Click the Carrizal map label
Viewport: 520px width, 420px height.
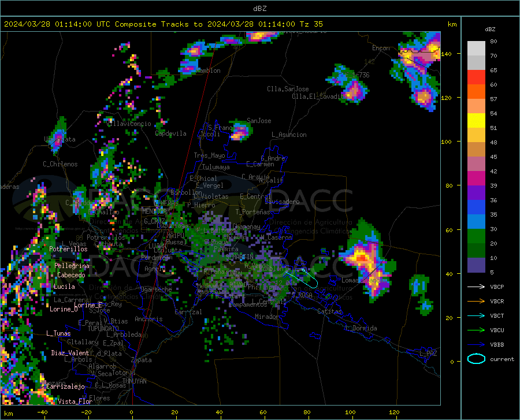[188, 312]
